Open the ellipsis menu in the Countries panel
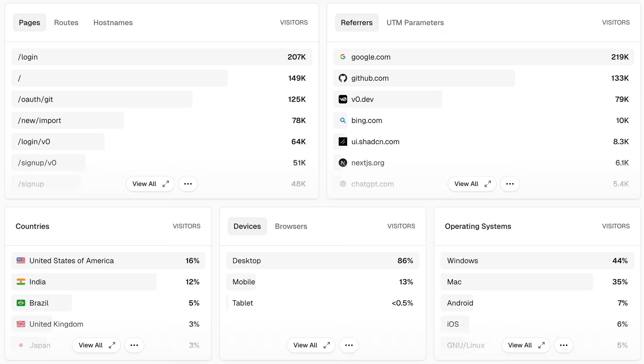 pyautogui.click(x=134, y=345)
